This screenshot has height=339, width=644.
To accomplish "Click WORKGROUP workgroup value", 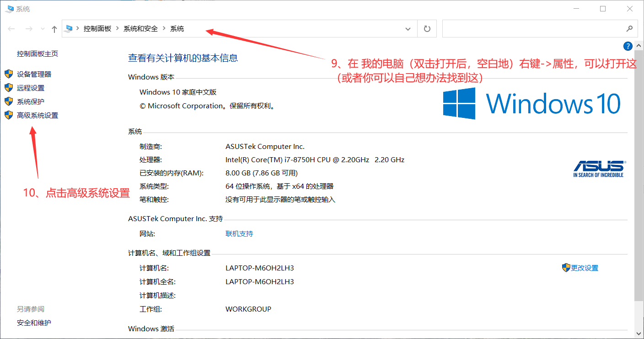I will coord(248,309).
